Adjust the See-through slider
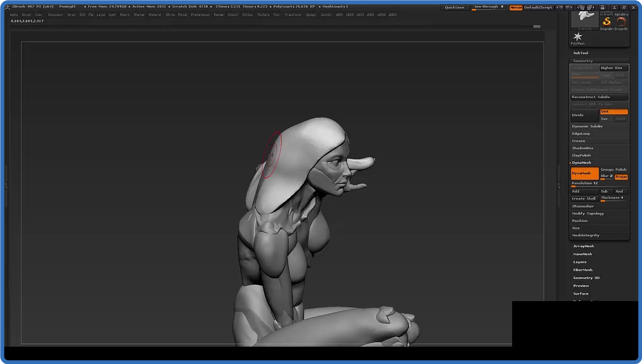642x364 pixels. click(489, 7)
